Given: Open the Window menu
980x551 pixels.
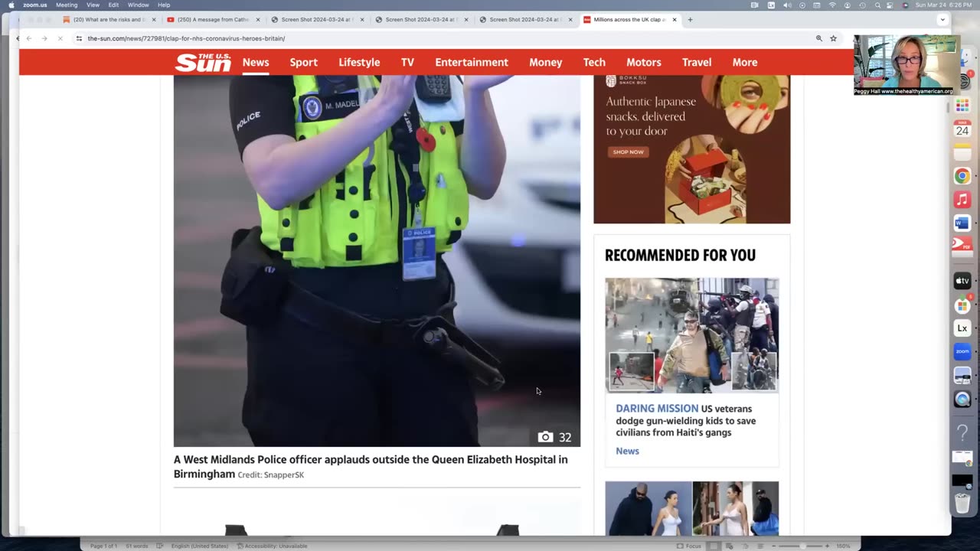Looking at the screenshot, I should [x=138, y=5].
